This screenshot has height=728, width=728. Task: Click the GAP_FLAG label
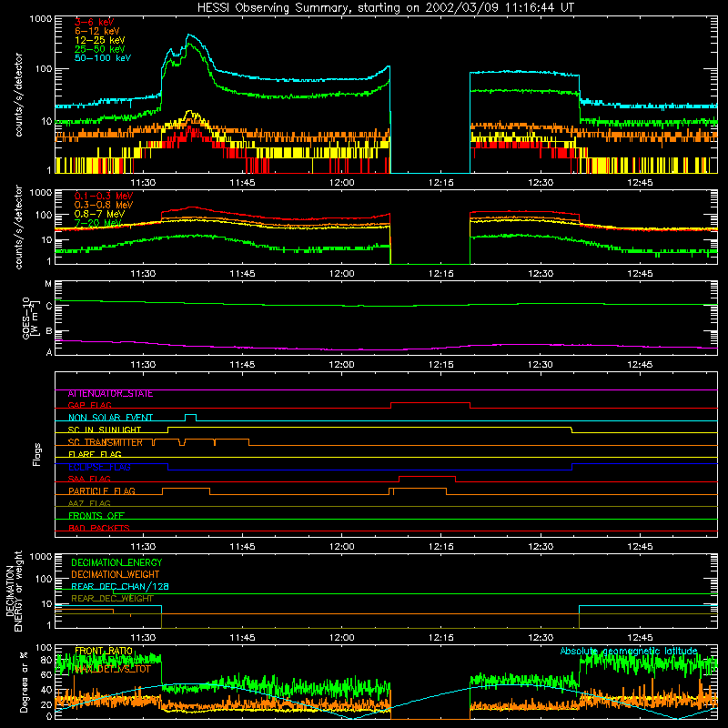click(89, 405)
